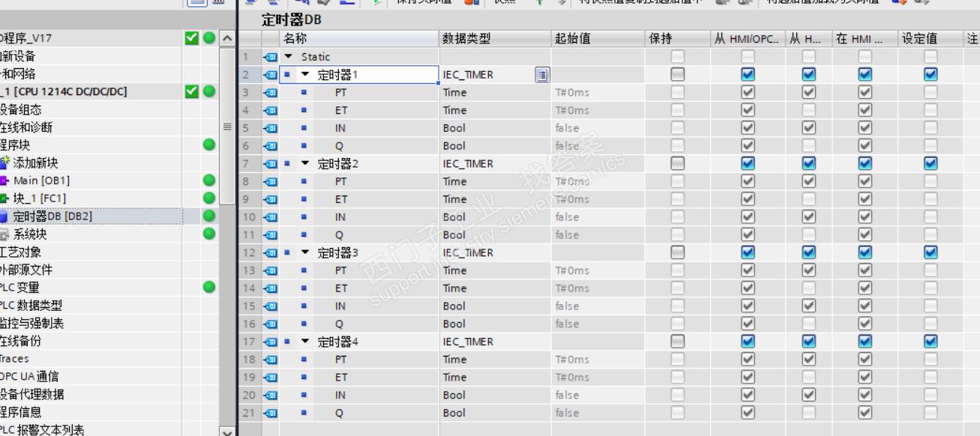980x436 pixels.
Task: Collapse the 定时器3 struct triangle
Action: click(305, 252)
